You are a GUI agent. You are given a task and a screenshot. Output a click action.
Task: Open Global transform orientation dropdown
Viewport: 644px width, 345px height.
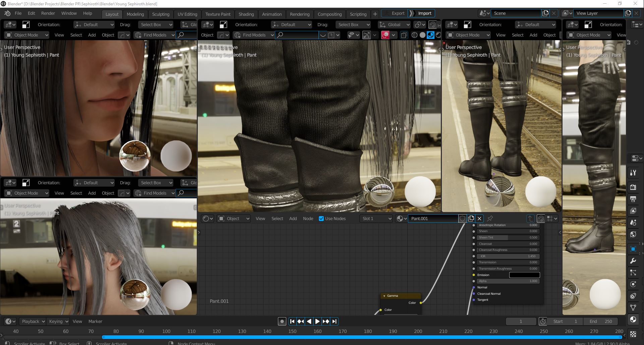coord(394,24)
